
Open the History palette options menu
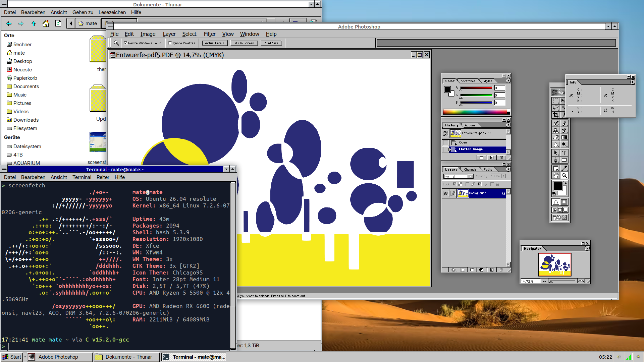click(x=508, y=125)
